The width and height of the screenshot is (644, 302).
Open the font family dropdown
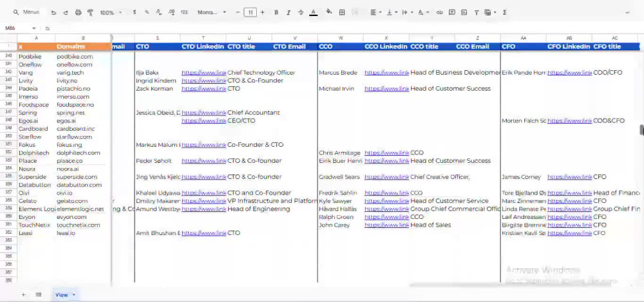tap(212, 12)
